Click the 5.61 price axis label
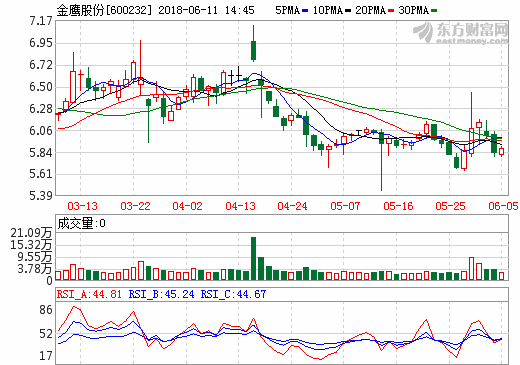This screenshot has width=520, height=365. [41, 174]
